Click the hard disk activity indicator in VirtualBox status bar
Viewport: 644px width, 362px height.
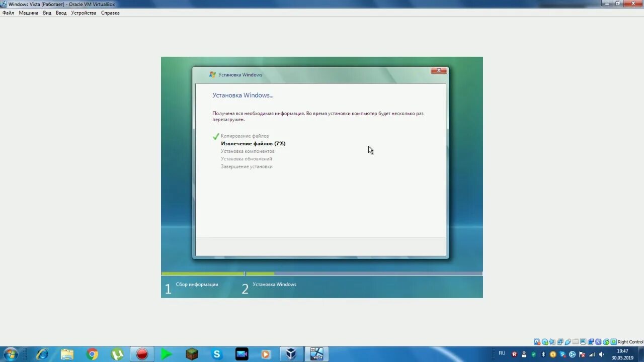536,341
